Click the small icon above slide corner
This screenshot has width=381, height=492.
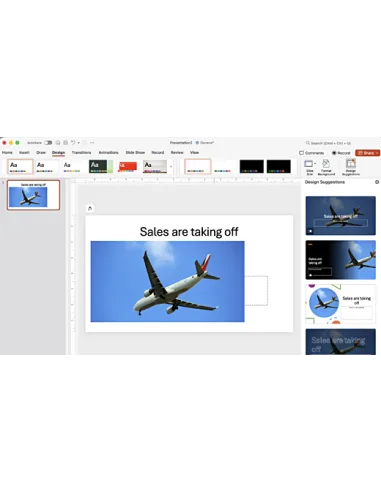tap(89, 208)
